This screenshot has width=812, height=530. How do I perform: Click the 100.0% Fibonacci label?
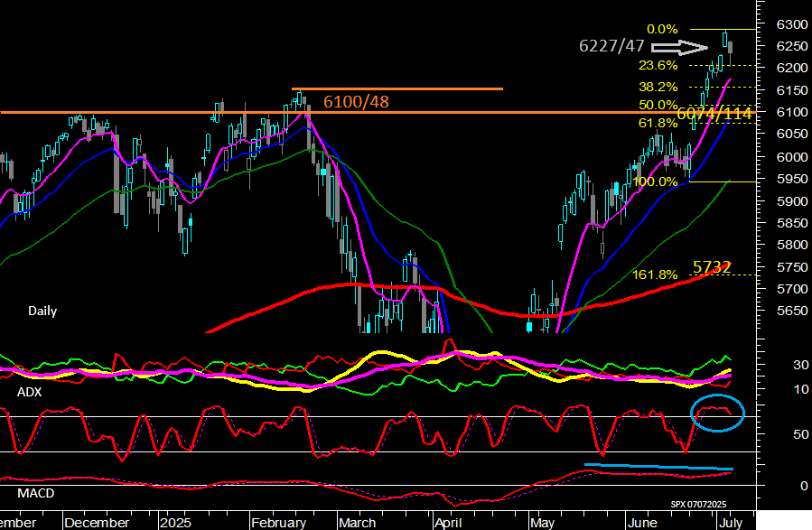click(x=655, y=181)
